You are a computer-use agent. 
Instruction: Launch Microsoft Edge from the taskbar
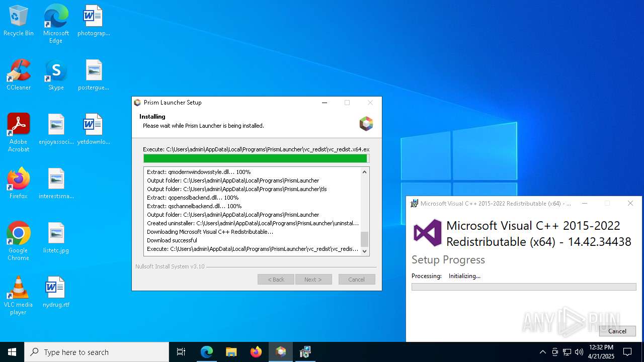coord(207,352)
